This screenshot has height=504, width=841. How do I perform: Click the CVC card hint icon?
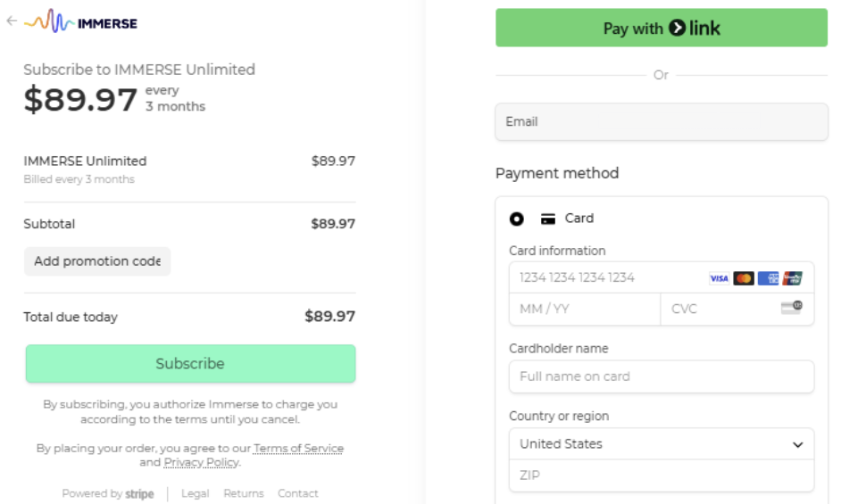click(x=791, y=308)
